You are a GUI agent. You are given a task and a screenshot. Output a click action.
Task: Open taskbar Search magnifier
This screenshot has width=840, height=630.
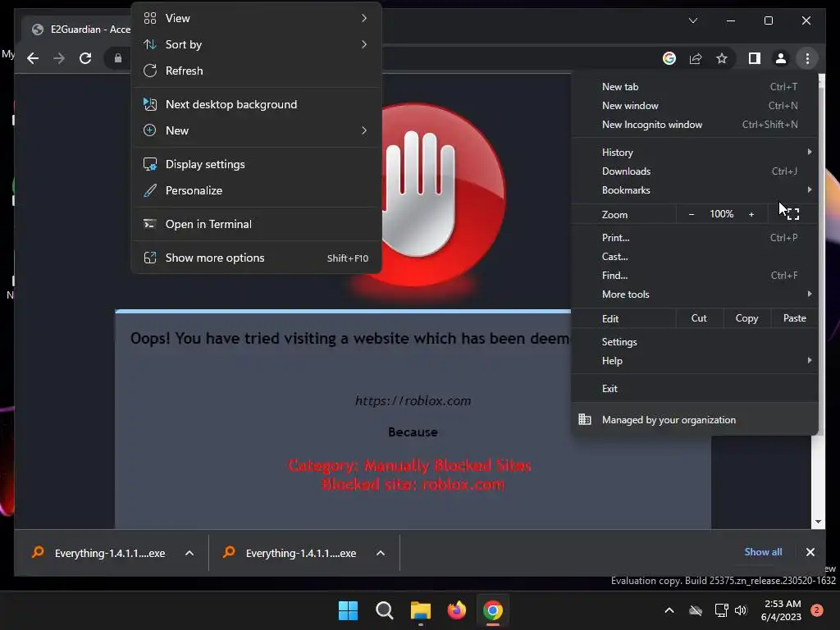[384, 610]
